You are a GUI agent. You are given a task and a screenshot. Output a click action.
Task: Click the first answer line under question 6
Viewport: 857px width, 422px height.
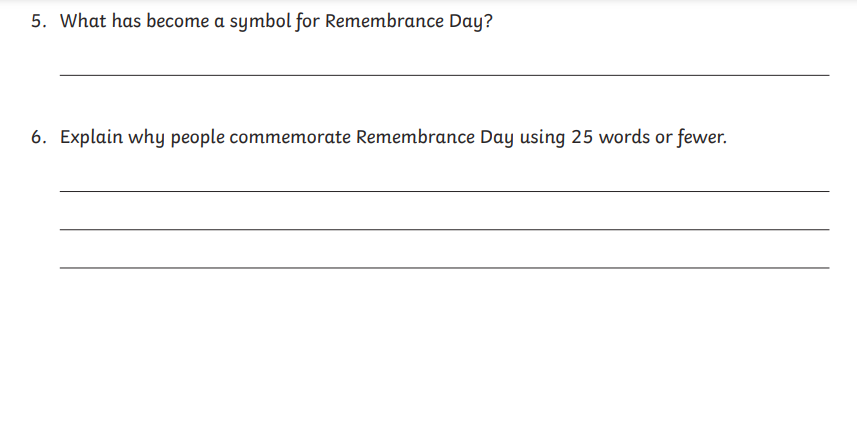444,191
